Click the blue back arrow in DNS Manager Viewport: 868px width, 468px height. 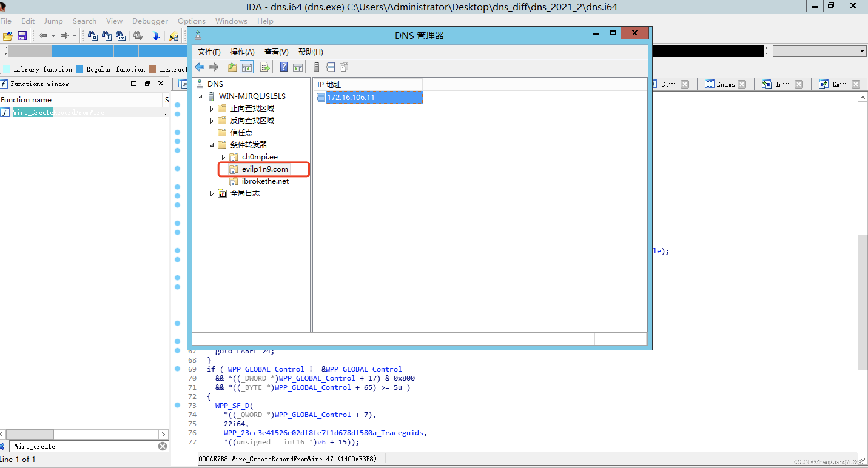pyautogui.click(x=200, y=67)
